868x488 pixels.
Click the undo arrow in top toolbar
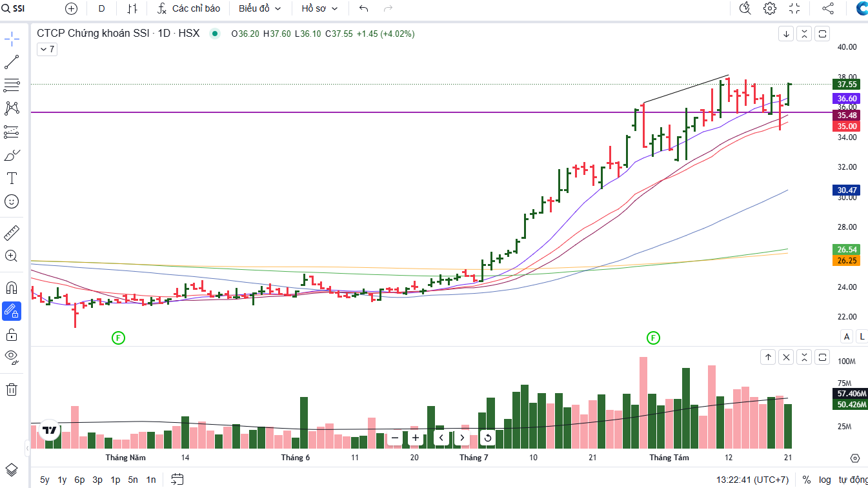pyautogui.click(x=363, y=8)
